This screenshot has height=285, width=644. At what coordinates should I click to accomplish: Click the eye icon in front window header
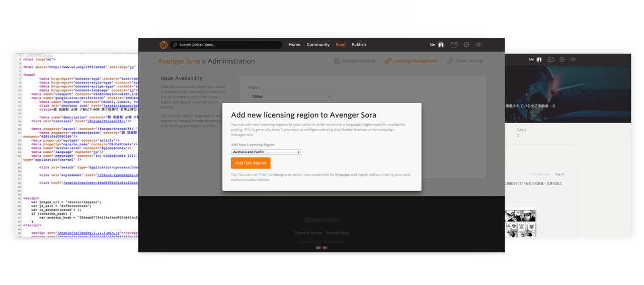click(x=478, y=45)
